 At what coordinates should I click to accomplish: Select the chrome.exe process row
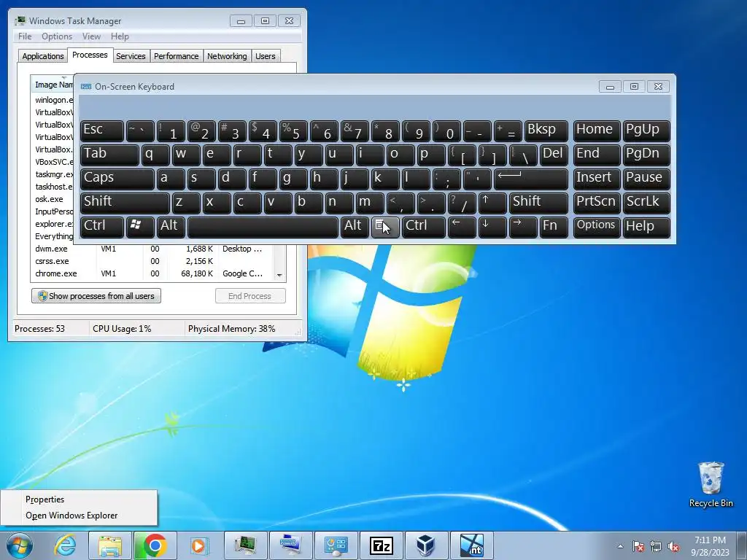(152, 273)
